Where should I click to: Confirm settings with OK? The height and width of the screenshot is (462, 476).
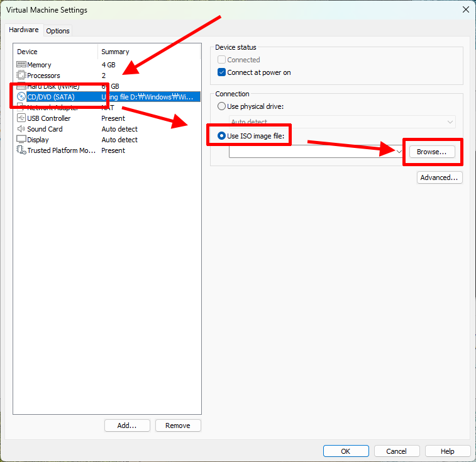346,451
